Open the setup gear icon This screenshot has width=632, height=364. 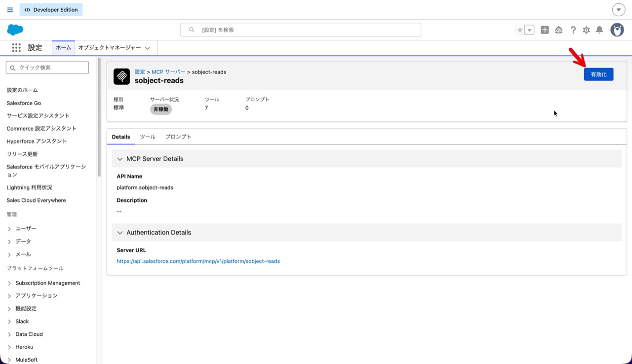click(x=586, y=30)
